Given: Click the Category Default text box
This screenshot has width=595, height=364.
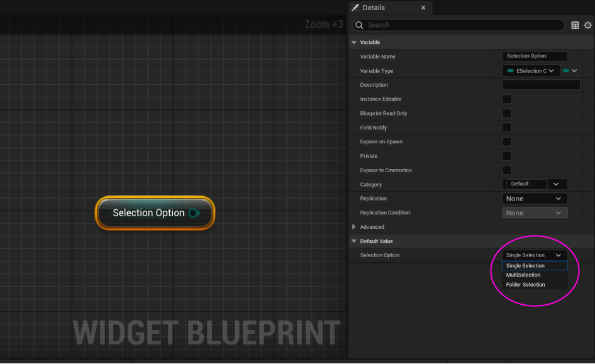Looking at the screenshot, I should [526, 184].
